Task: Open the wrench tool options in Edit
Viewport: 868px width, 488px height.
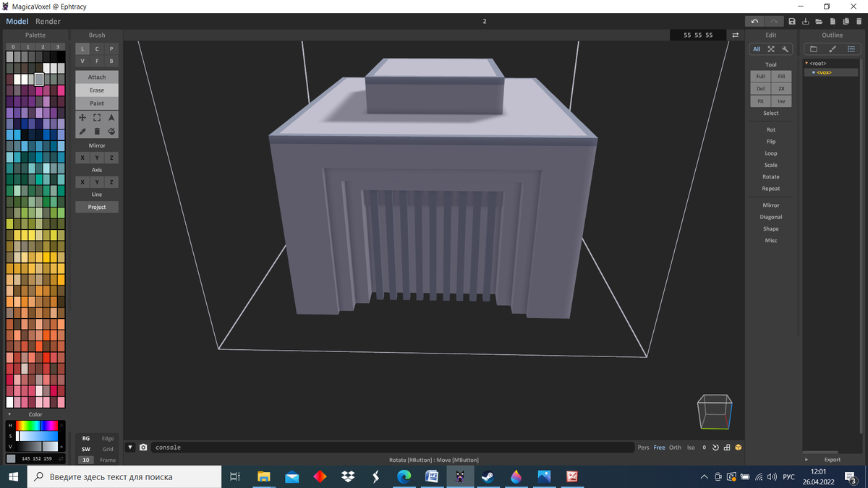Action: [x=786, y=49]
